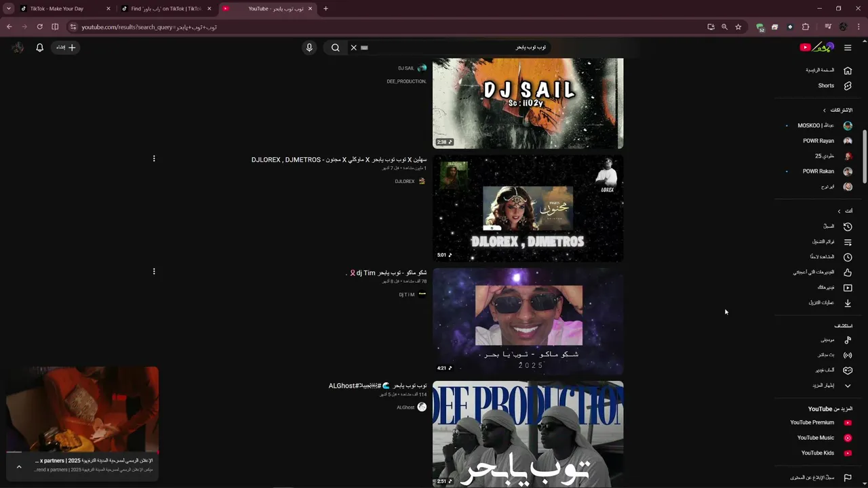Open Watch later clock icon

[848, 257]
